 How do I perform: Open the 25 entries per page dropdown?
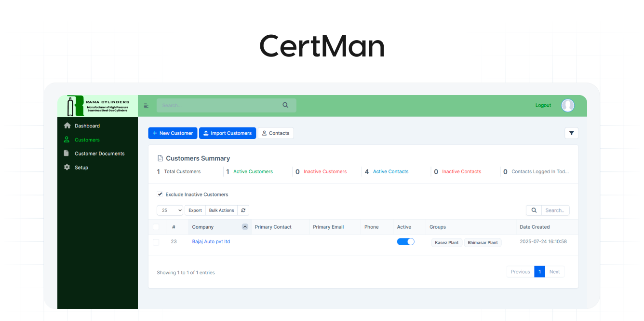(x=170, y=210)
